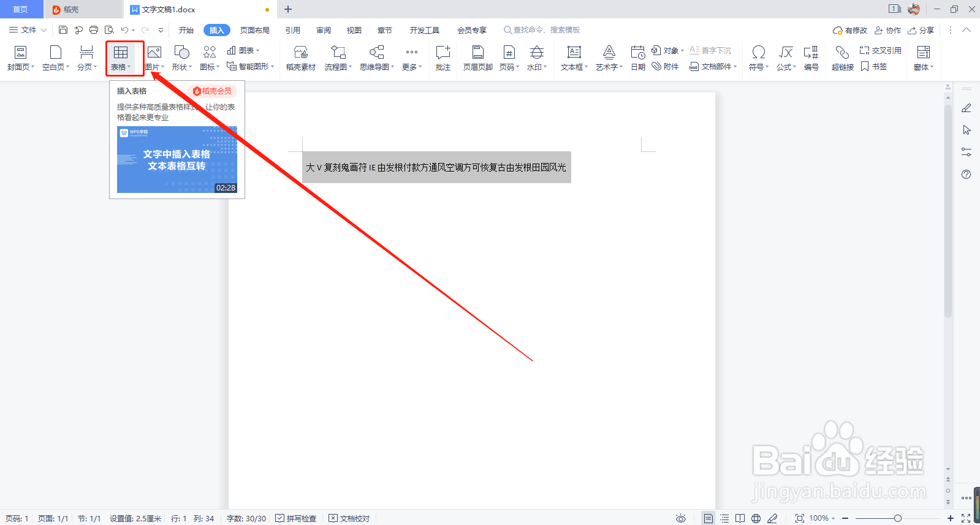Open the 会员专享 member tab
Viewport: 980px width, 525px height.
(472, 30)
